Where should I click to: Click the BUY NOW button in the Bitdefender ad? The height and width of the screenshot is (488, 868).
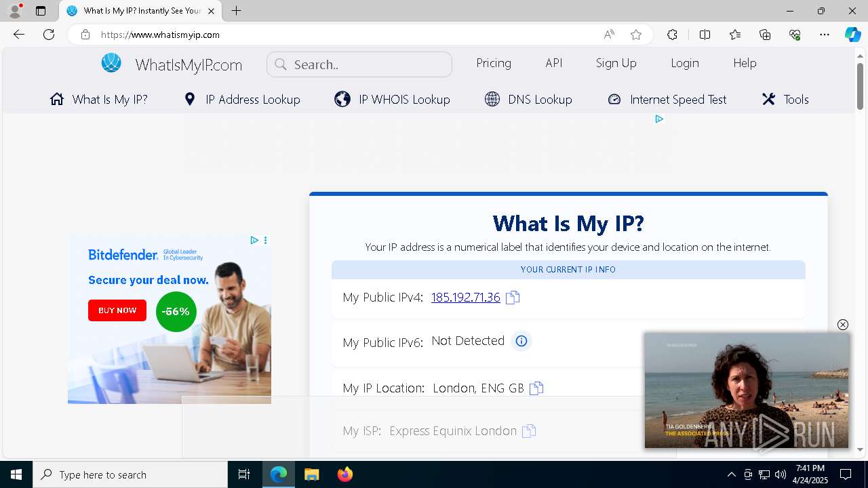(x=117, y=310)
